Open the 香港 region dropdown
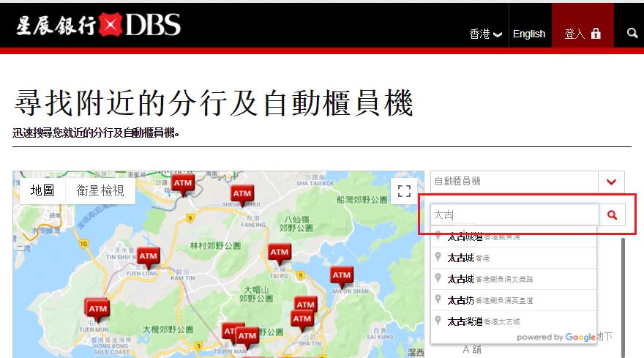Screen dimensions: 644x358 tap(485, 34)
